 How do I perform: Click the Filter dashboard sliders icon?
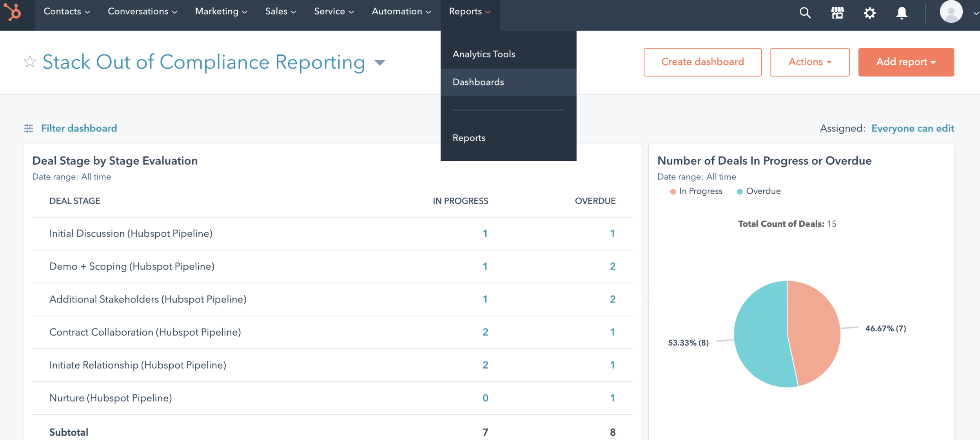[x=29, y=128]
